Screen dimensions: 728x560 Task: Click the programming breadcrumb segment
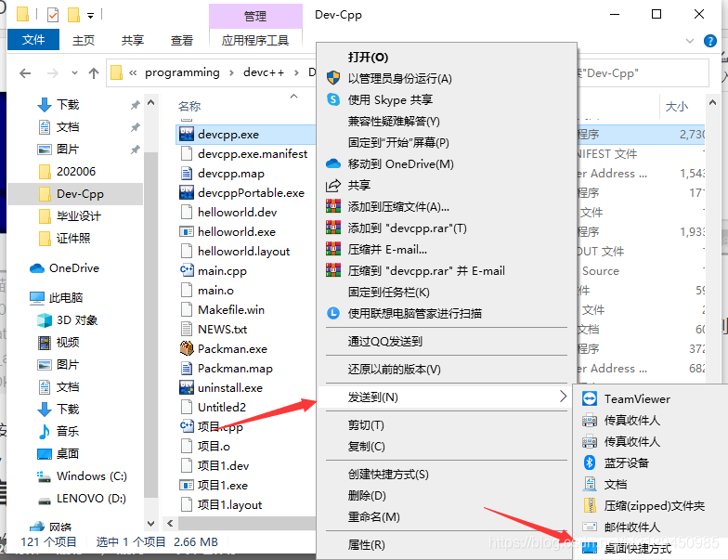coord(182,72)
